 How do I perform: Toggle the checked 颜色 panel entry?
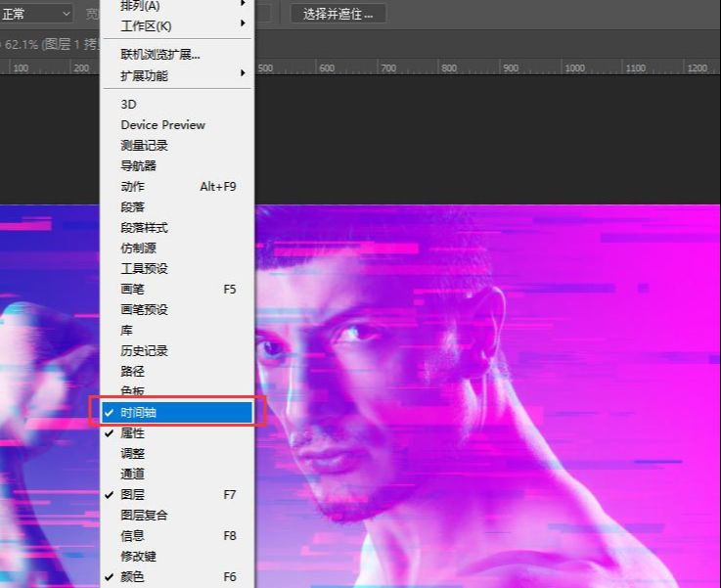(x=177, y=576)
